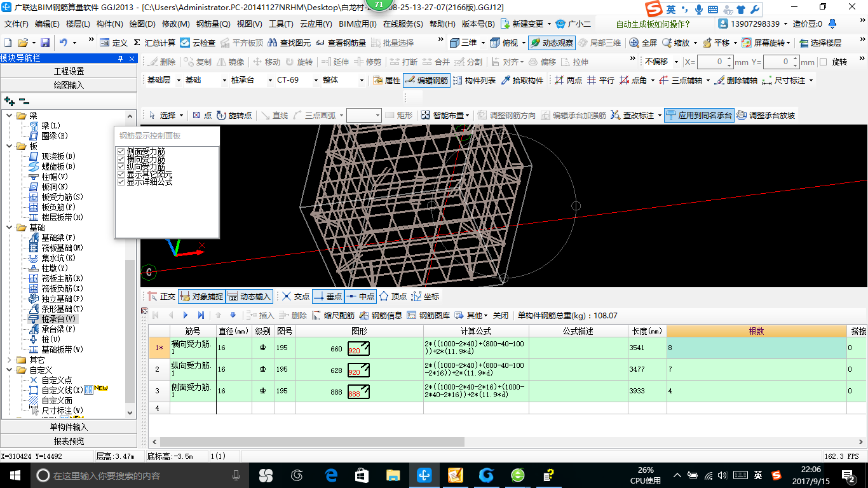This screenshot has width=868, height=488.
Task: Activate 动态观察 dynamic orbit
Action: 552,43
